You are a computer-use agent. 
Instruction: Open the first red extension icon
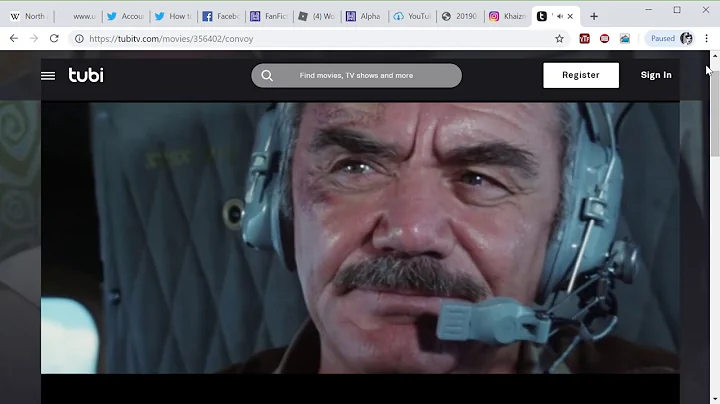point(585,39)
